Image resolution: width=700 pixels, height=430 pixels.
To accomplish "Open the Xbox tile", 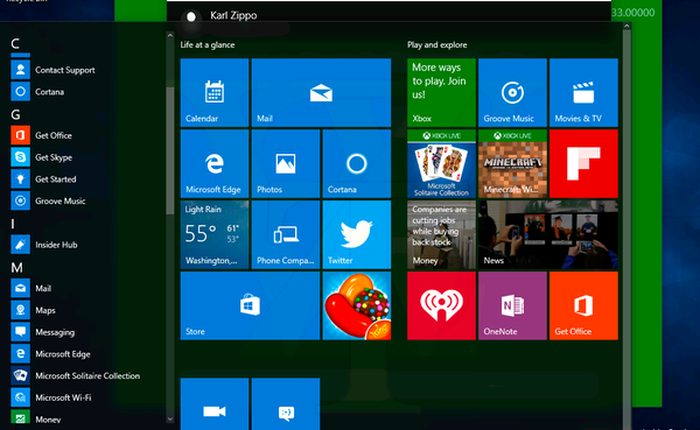I will pos(441,92).
